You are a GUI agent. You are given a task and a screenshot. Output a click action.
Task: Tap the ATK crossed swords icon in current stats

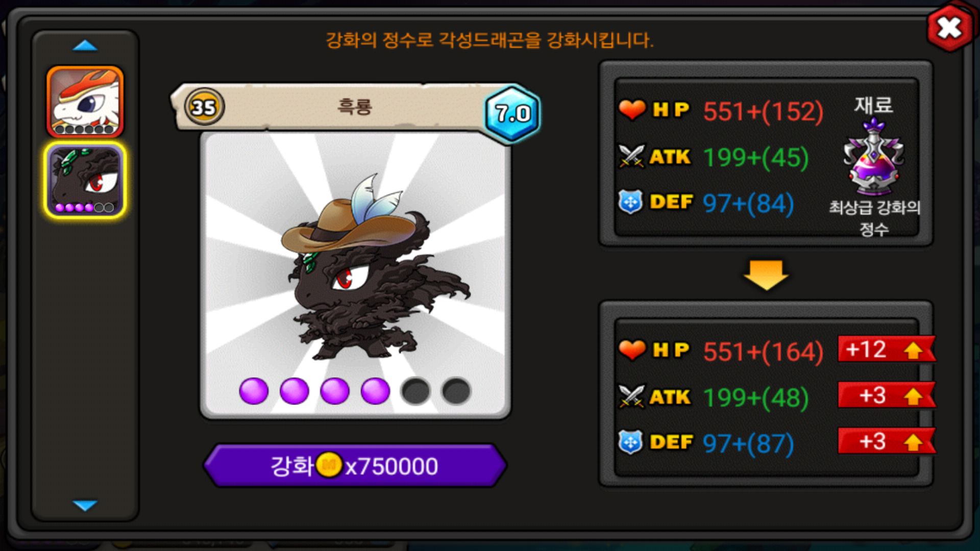(x=631, y=156)
